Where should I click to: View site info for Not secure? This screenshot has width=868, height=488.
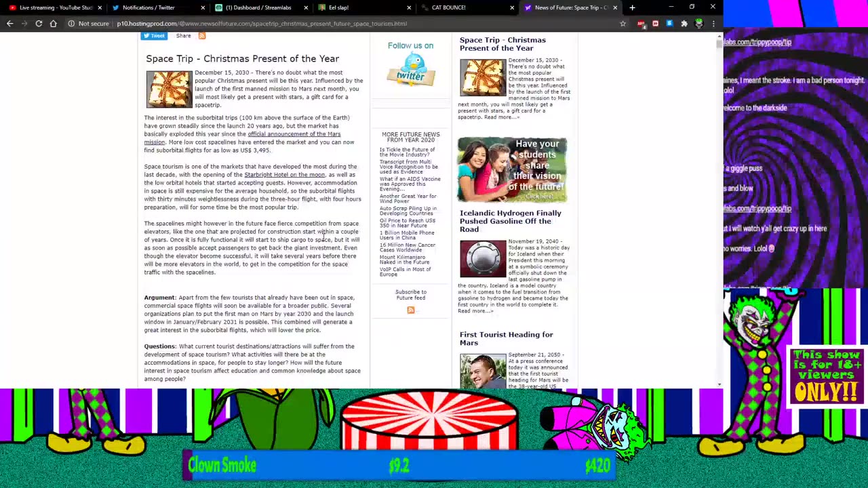click(x=87, y=24)
